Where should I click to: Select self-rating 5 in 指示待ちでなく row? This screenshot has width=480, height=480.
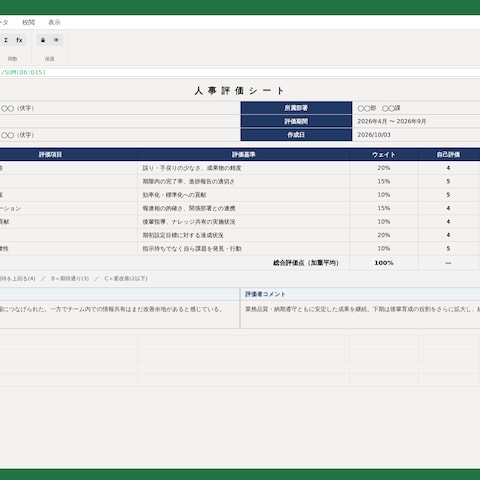click(448, 249)
